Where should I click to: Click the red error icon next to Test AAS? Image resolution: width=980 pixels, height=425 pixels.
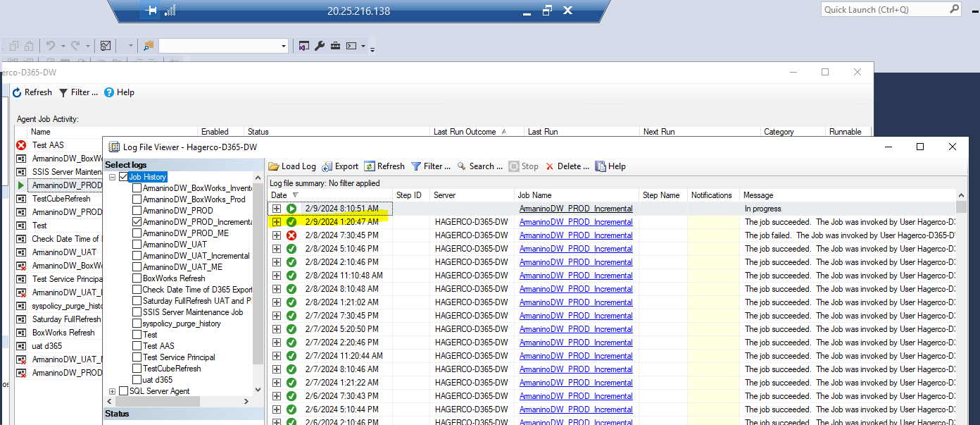pos(21,145)
